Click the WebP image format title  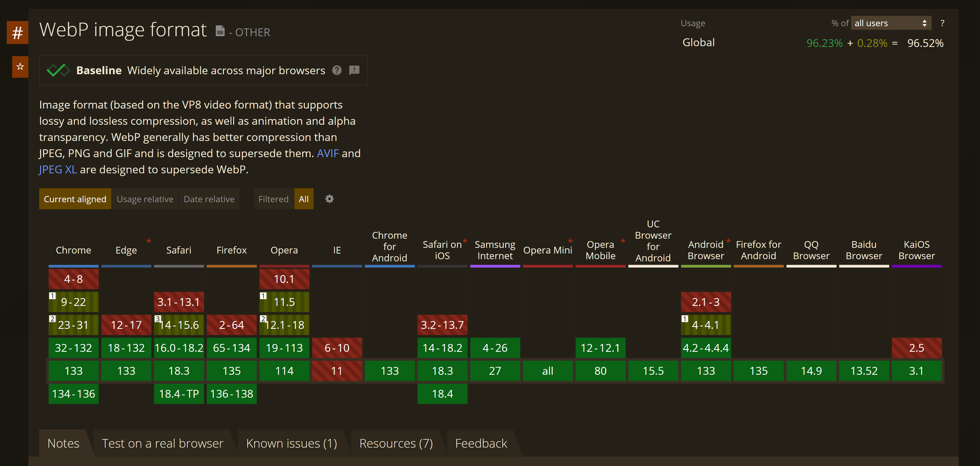point(123,30)
